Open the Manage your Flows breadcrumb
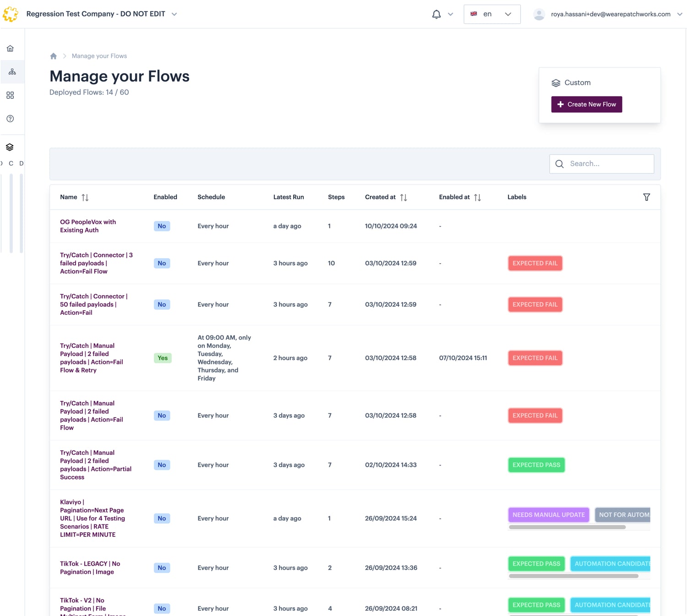Screen dimensions: 687x616 click(99, 55)
